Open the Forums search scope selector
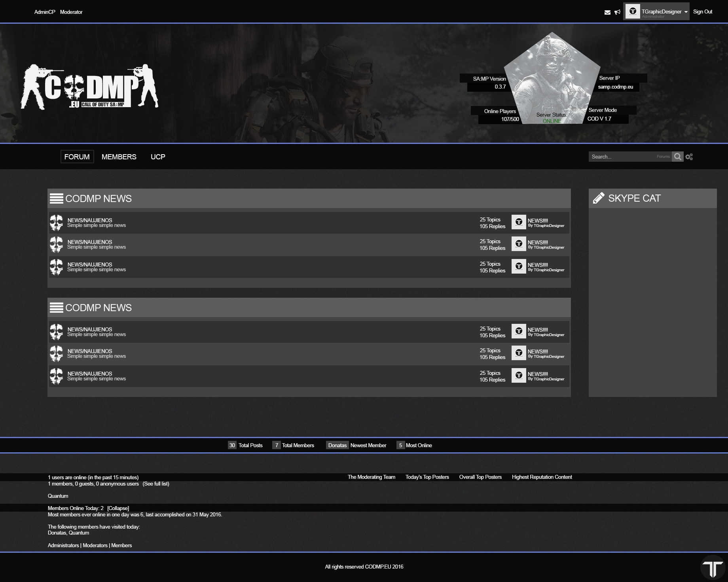728x582 pixels. coord(663,157)
